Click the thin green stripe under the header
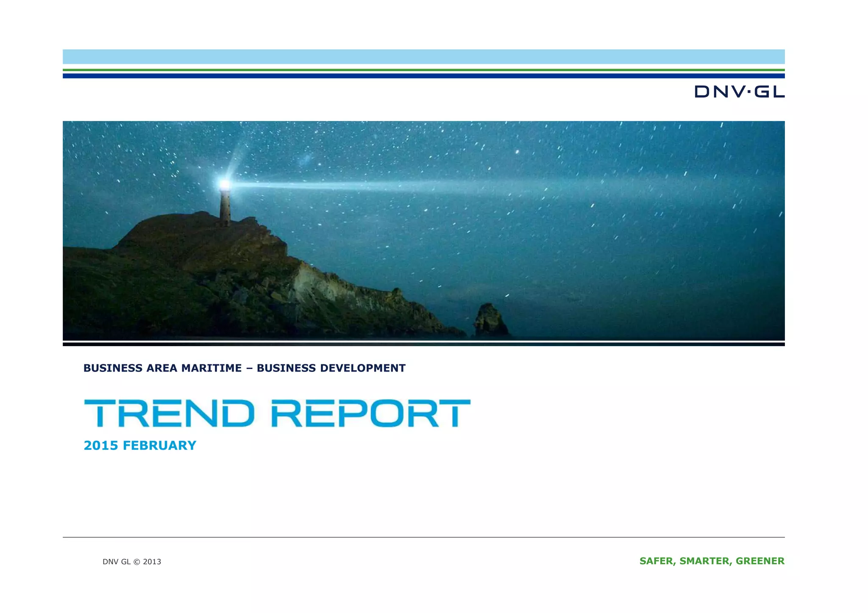868x613 pixels. (x=424, y=70)
